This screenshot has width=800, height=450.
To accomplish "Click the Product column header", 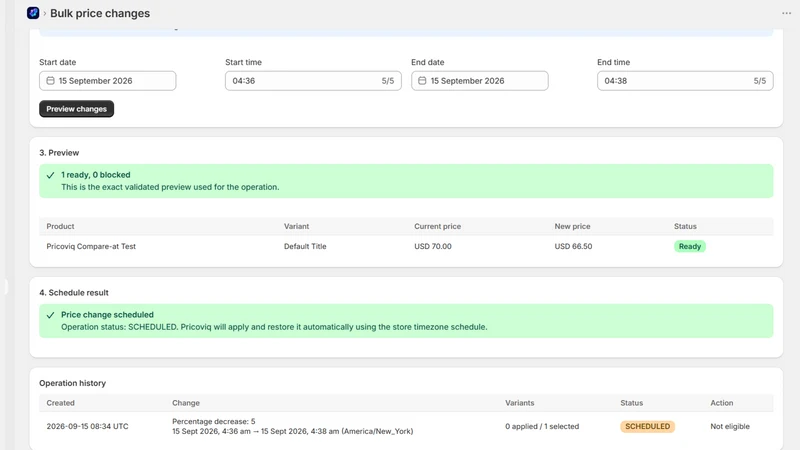I will click(60, 226).
